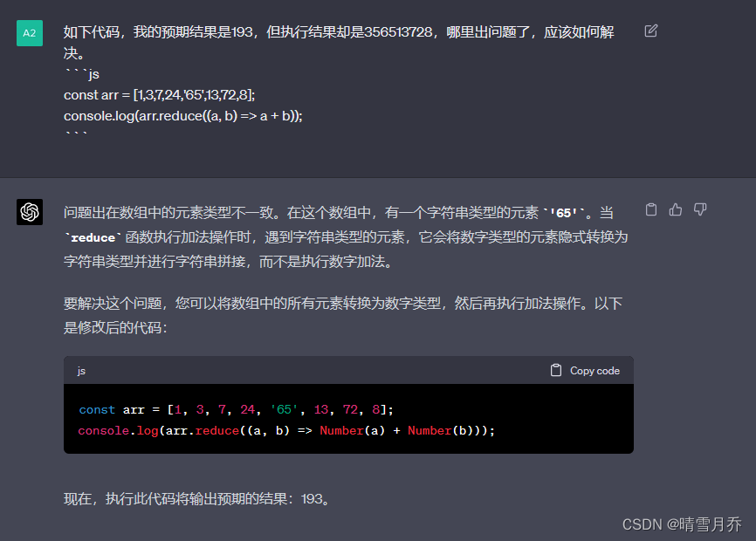Click the A2 user avatar
Viewport: 756px width, 541px height.
(x=30, y=33)
